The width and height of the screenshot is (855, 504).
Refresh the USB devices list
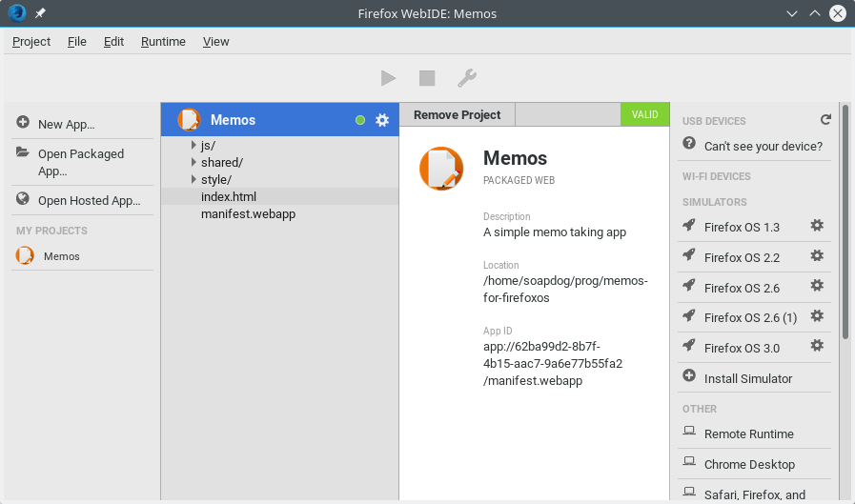825,119
